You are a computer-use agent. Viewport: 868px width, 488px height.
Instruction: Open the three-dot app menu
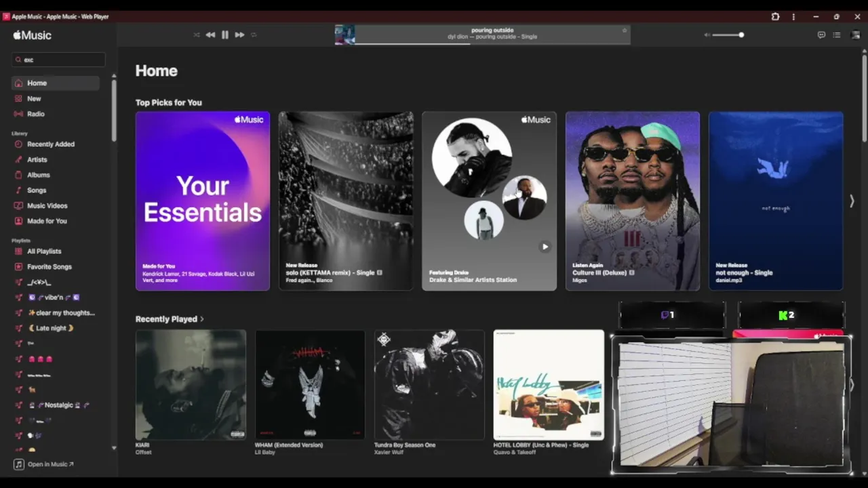[x=793, y=16]
